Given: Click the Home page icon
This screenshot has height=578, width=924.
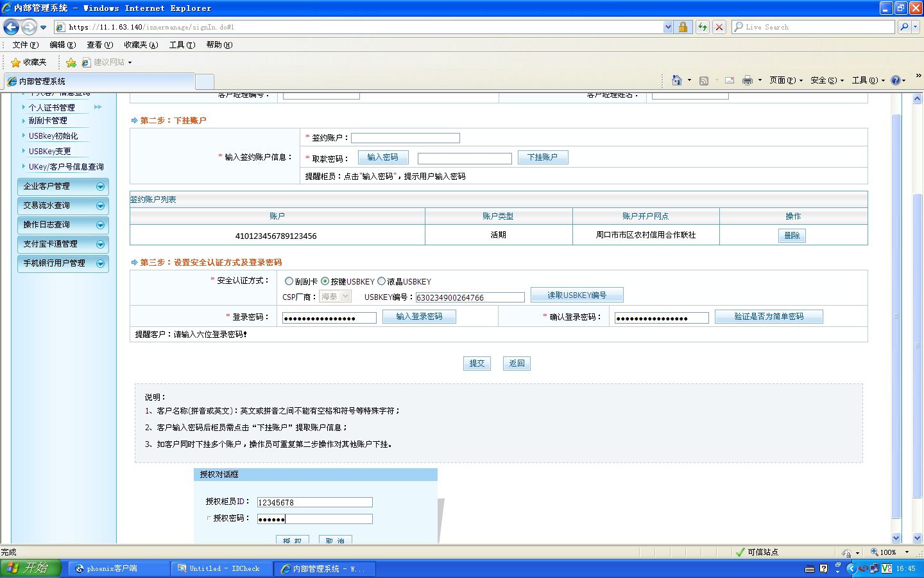Looking at the screenshot, I should tap(676, 80).
